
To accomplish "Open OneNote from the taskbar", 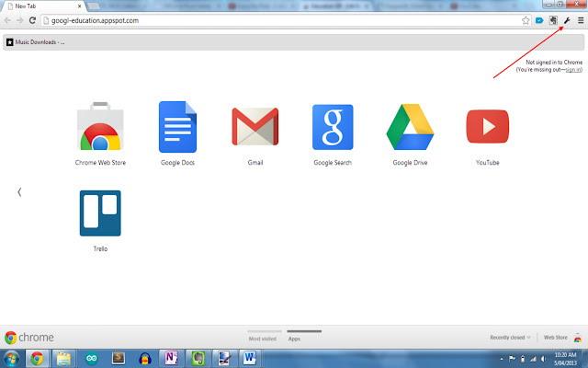I will pyautogui.click(x=171, y=358).
